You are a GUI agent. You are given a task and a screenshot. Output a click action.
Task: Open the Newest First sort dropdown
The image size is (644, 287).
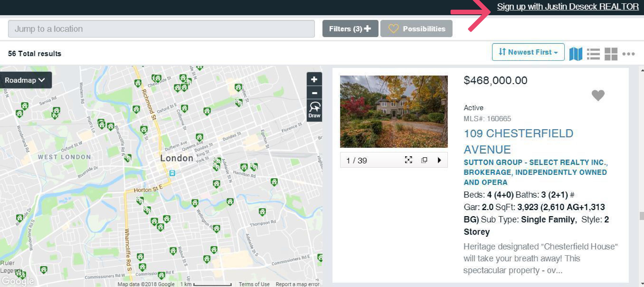tap(528, 52)
